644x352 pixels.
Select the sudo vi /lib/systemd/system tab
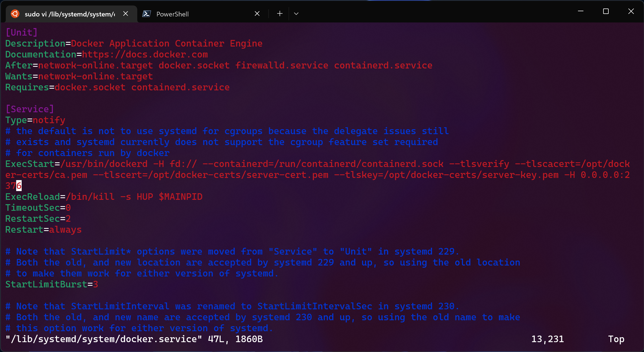69,14
